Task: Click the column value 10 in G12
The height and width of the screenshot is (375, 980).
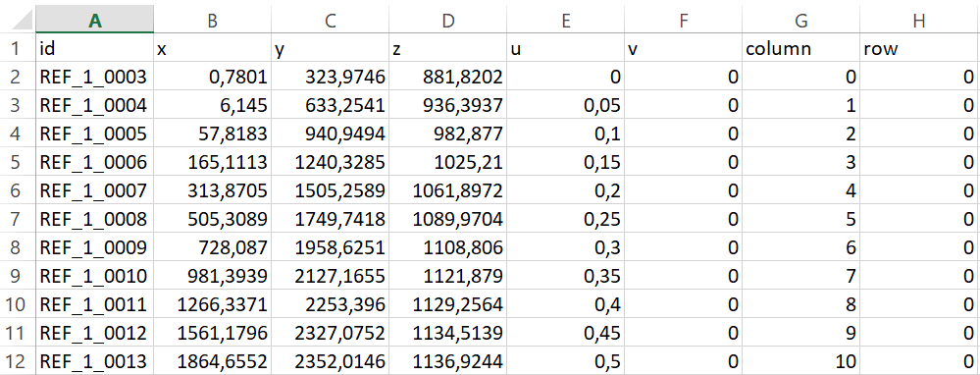Action: coord(800,360)
